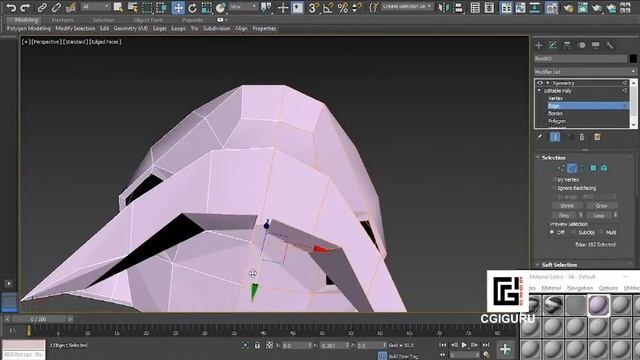The image size is (640, 360).
Task: Activate the Select and Move tool
Action: tap(178, 7)
